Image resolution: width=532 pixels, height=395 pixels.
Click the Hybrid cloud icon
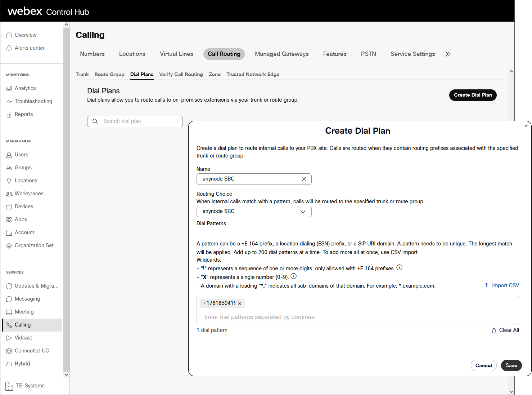[x=9, y=364]
